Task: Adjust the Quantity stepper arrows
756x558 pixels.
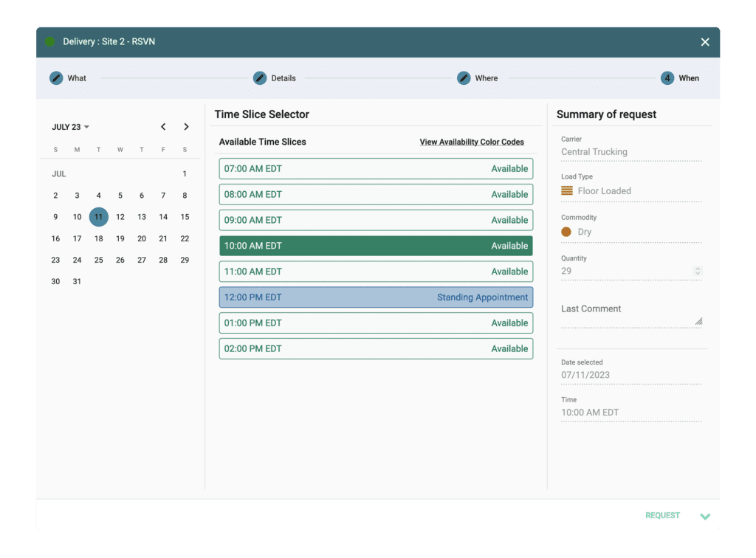Action: (x=697, y=272)
